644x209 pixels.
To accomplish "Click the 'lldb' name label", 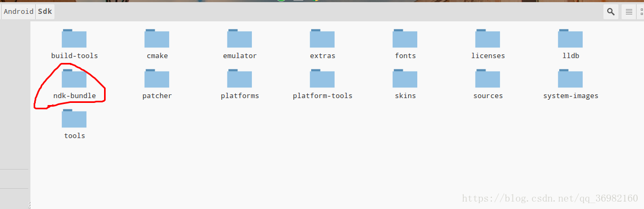I will pyautogui.click(x=571, y=56).
